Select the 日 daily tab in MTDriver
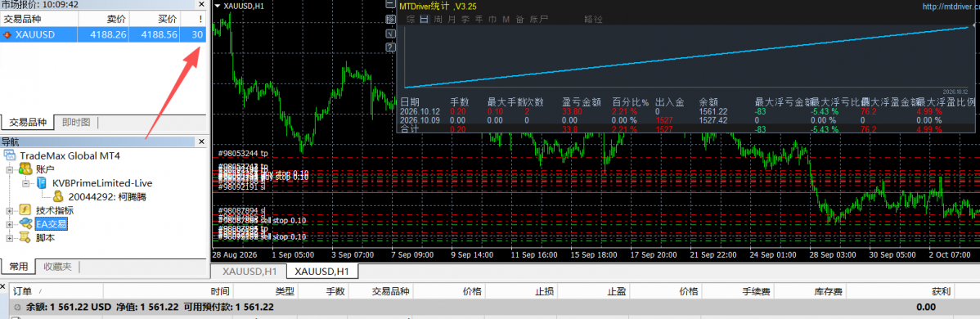The width and height of the screenshot is (980, 319). click(x=425, y=20)
